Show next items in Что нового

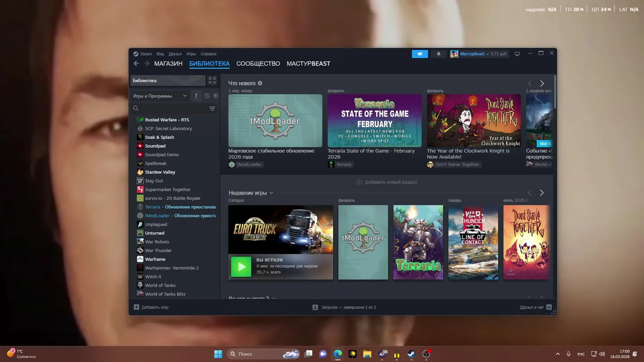(542, 83)
